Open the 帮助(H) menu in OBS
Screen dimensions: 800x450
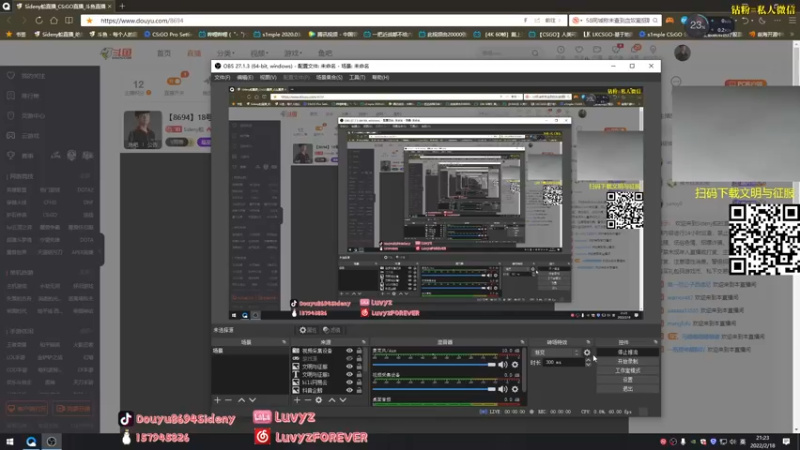click(x=380, y=78)
